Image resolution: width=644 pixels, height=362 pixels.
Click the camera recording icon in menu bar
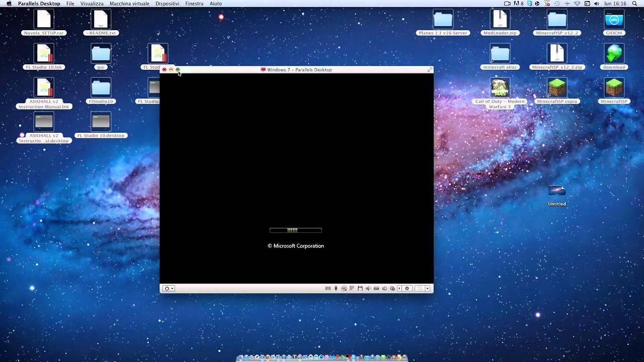point(507,4)
